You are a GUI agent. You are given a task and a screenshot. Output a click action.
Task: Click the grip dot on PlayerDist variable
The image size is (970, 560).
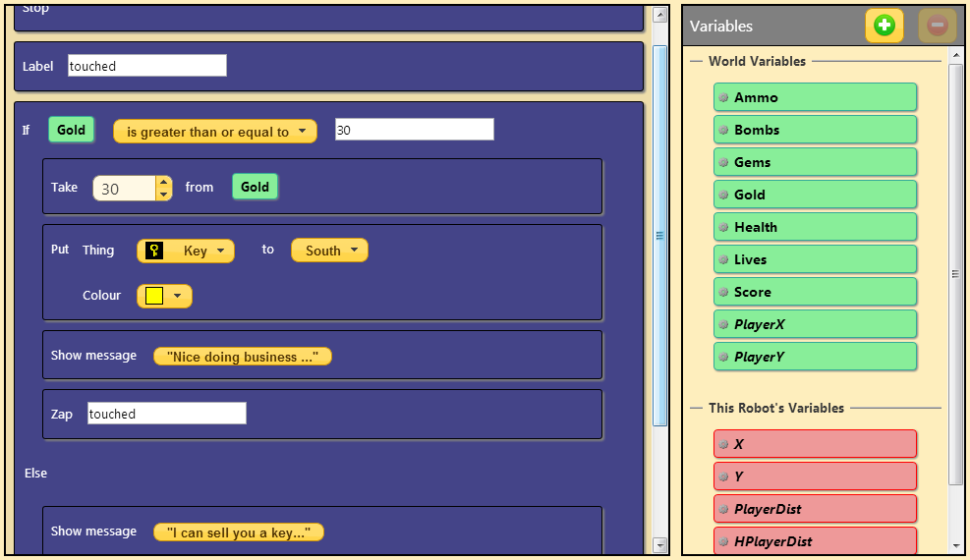722,509
